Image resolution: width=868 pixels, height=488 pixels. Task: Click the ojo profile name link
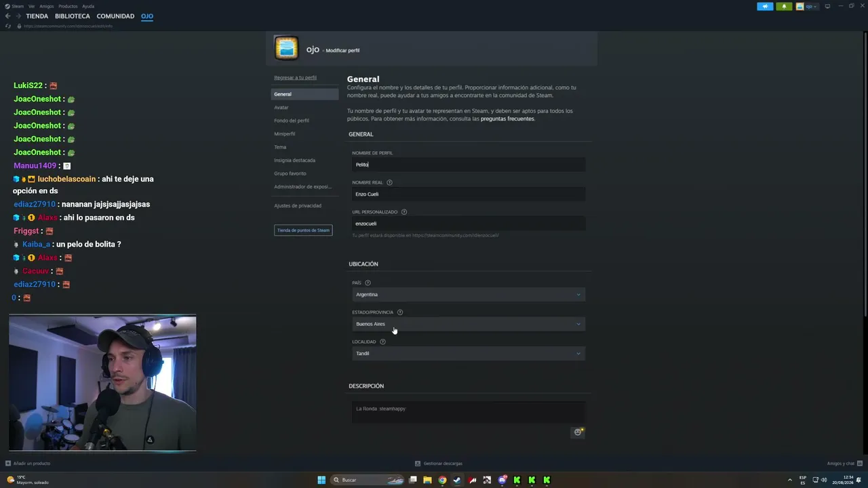coord(313,49)
